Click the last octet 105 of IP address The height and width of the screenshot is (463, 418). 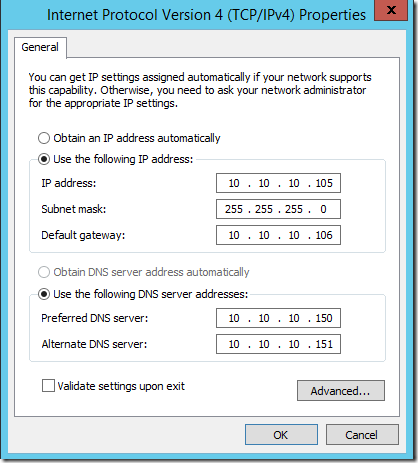(324, 183)
